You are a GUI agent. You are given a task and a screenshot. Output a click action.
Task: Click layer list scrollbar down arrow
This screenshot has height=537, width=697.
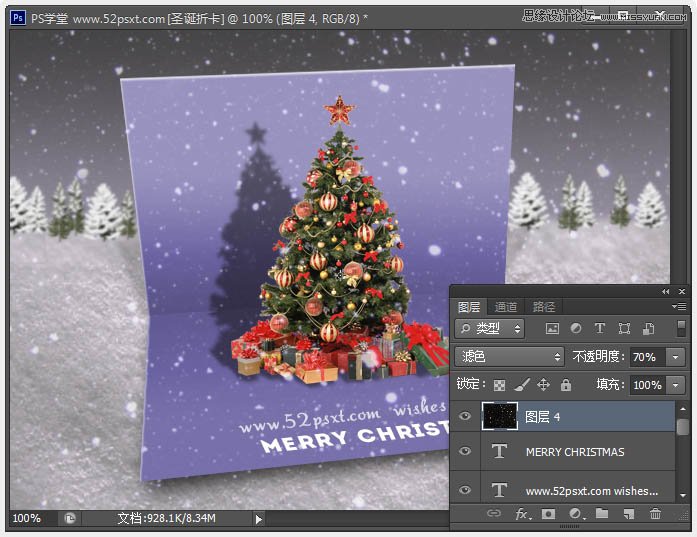pyautogui.click(x=682, y=495)
